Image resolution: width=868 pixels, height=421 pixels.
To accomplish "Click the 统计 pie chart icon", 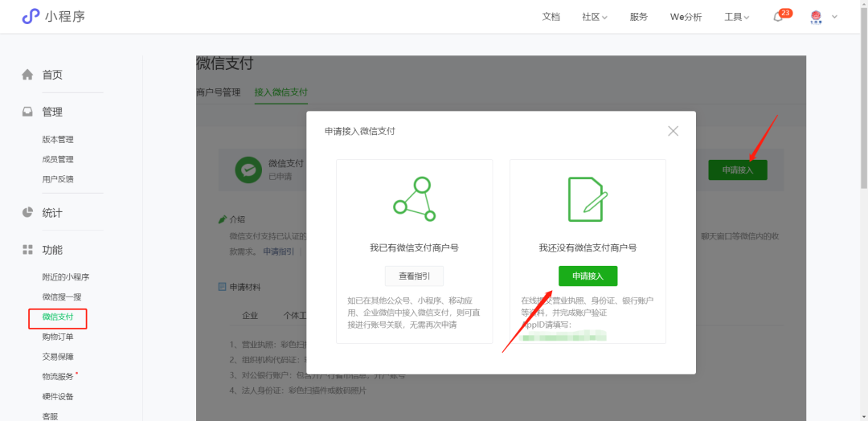I will point(27,212).
